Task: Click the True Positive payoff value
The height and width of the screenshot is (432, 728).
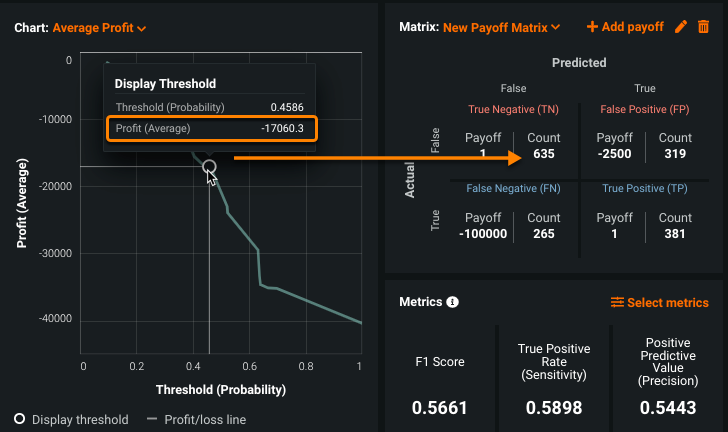Action: click(614, 234)
